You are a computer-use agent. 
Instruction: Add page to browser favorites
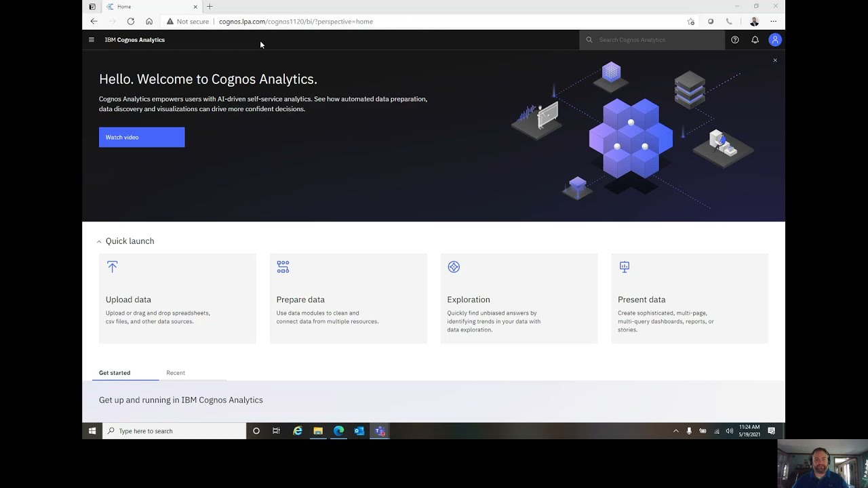[691, 22]
